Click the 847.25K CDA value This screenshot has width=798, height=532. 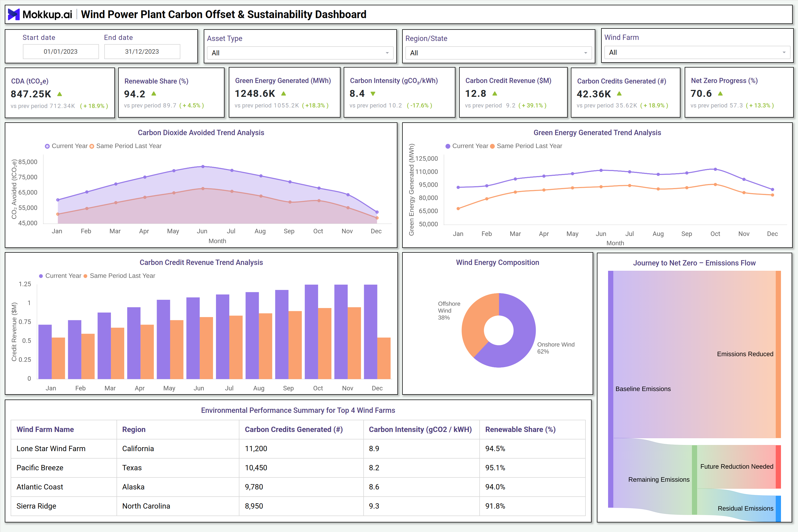tap(31, 94)
